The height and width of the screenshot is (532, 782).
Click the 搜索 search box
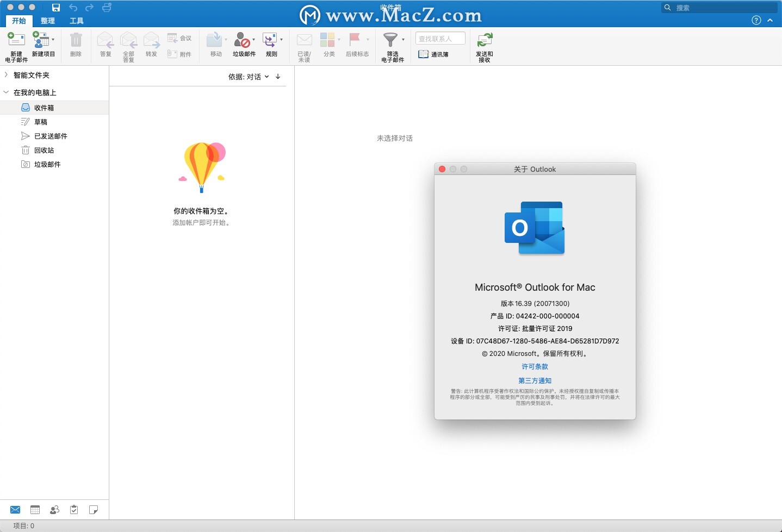(x=719, y=8)
